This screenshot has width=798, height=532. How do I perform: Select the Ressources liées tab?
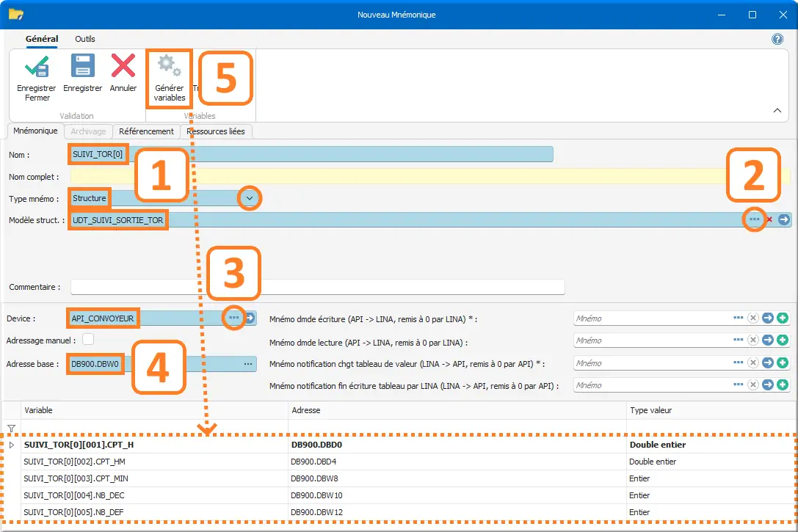(216, 131)
